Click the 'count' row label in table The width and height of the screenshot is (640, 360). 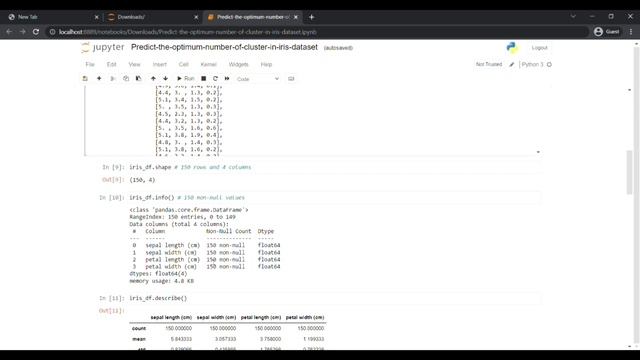pos(139,328)
